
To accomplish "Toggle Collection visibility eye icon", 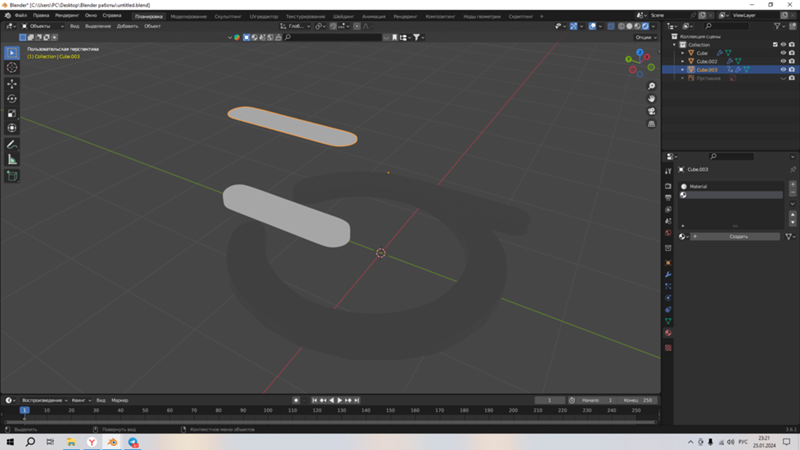I will point(783,45).
